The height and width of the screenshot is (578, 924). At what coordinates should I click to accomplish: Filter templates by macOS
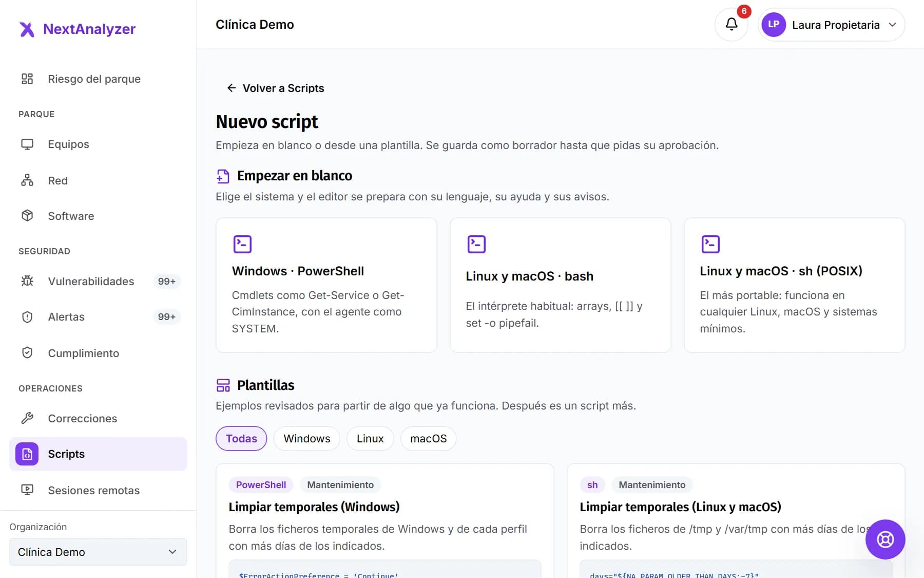(x=429, y=439)
